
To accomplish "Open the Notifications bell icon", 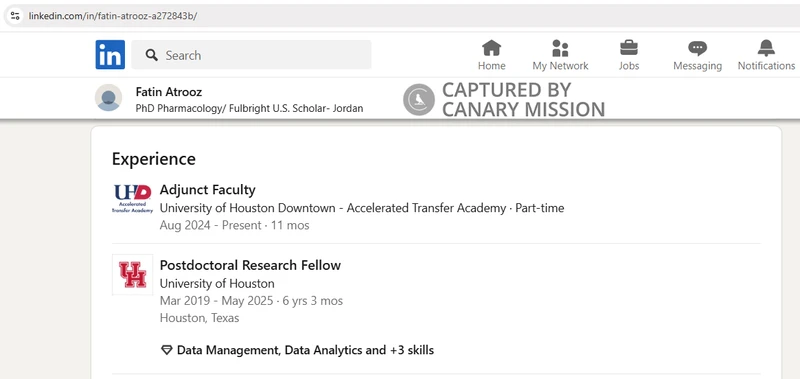I will [x=766, y=48].
